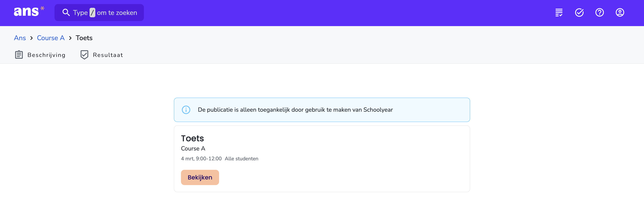Viewport: 644px width, 202px height.
Task: Go to Ans breadcrumb link
Action: pyautogui.click(x=20, y=38)
